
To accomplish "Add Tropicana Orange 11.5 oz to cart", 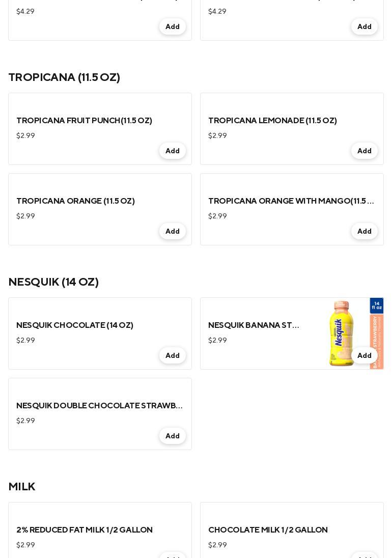I will point(173,231).
